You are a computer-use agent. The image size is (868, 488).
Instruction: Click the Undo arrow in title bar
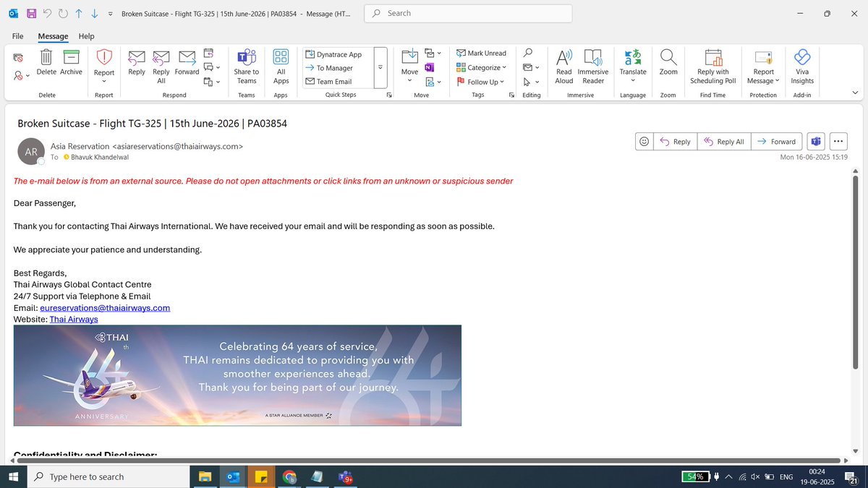47,13
